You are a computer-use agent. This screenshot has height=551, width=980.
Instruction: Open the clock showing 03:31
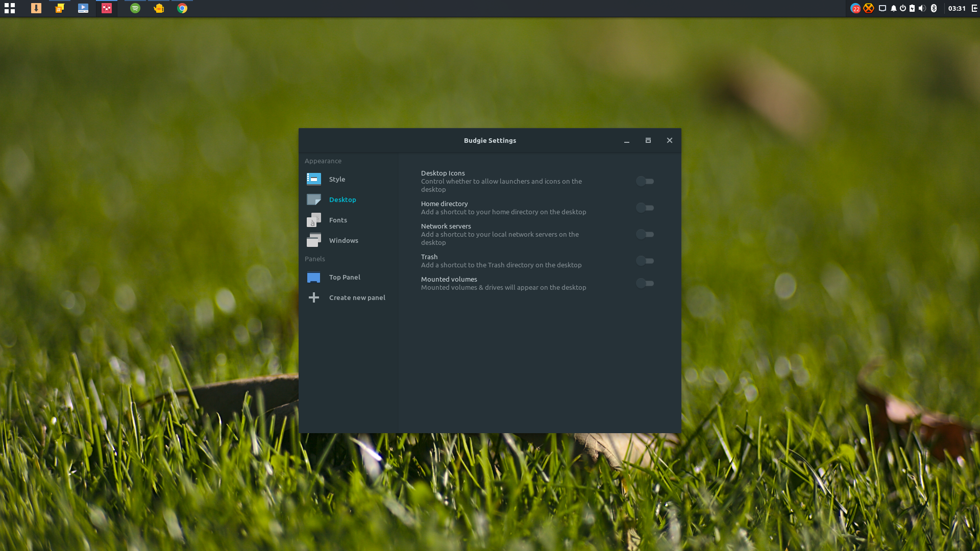pos(957,8)
